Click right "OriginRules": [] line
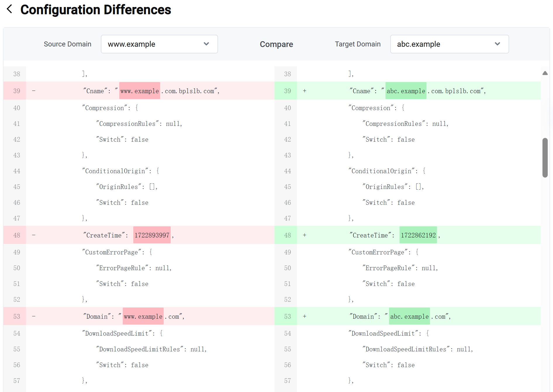Screen dimensions: 553x392 393,187
